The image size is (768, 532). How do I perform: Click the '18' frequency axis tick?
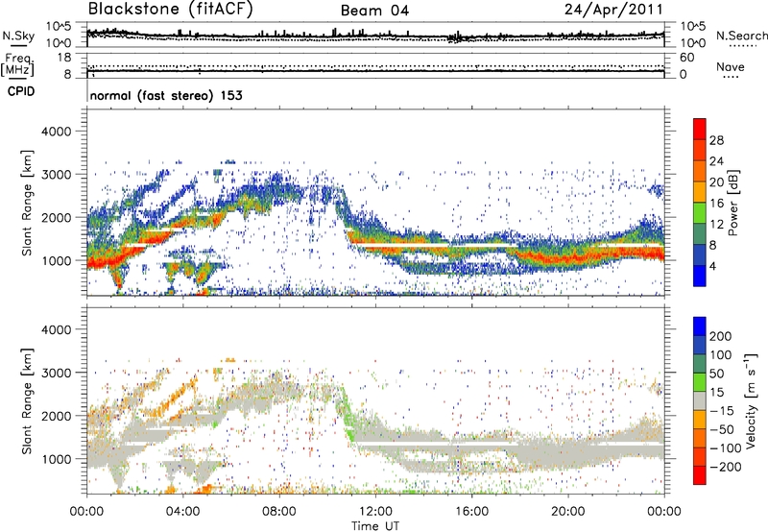pos(64,58)
